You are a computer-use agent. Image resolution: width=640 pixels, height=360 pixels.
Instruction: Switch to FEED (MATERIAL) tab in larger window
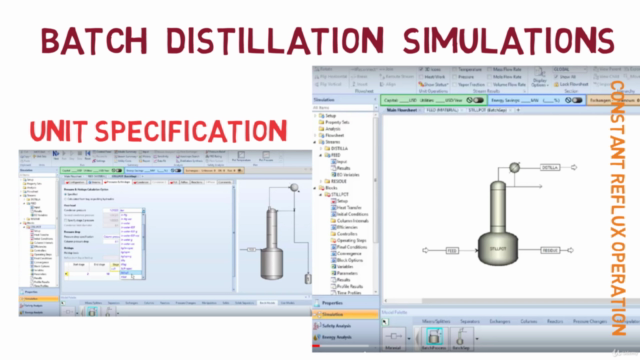point(442,110)
